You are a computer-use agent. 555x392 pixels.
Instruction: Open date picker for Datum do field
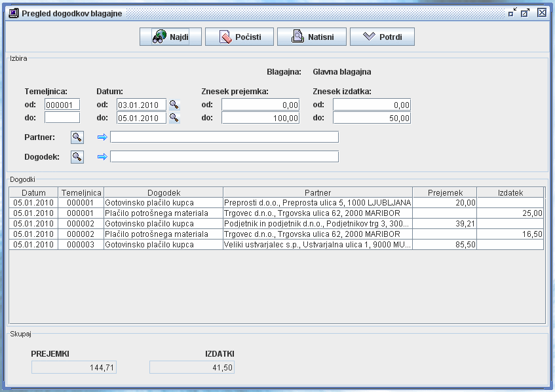[174, 118]
